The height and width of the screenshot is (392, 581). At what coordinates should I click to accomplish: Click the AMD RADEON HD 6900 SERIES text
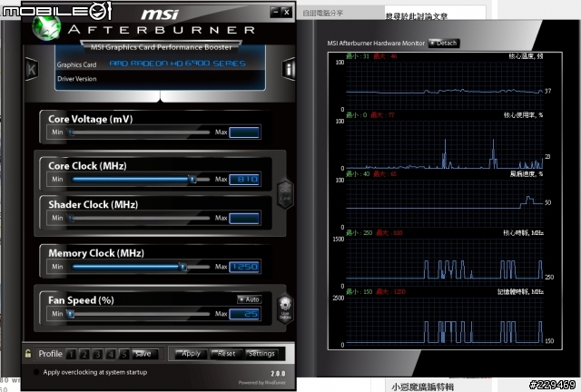[x=178, y=64]
